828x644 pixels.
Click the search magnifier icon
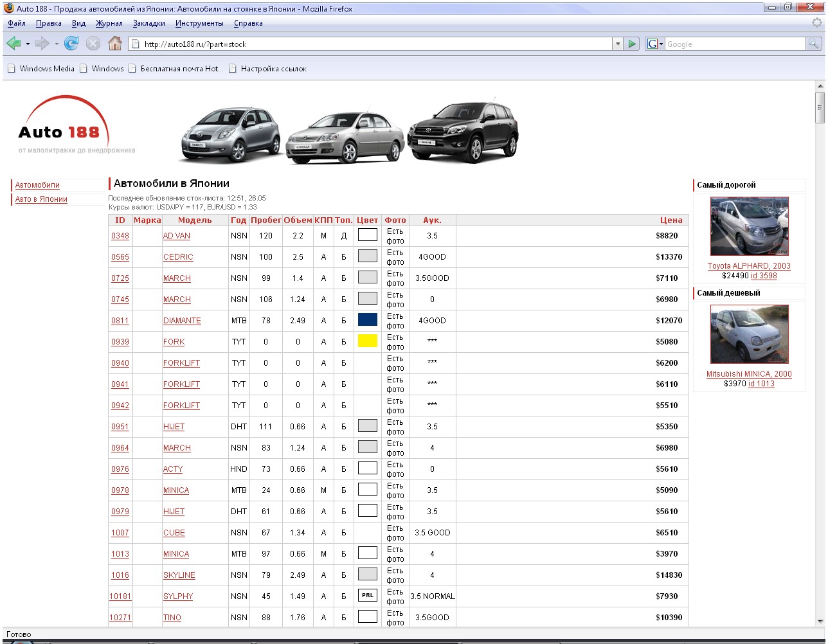(x=814, y=44)
